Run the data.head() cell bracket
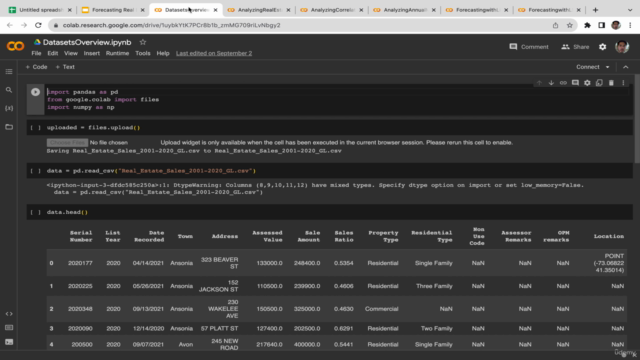Screen dimensions: 640x360 (36, 212)
